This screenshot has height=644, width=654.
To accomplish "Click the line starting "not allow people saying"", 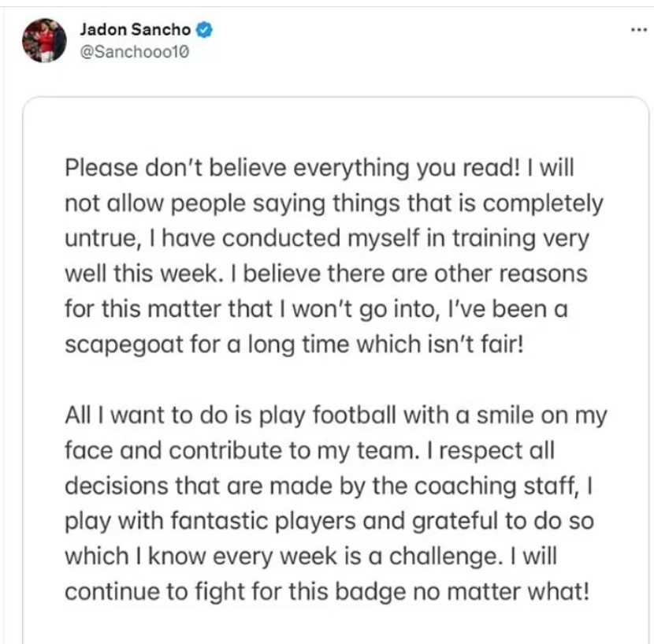I will coord(334,204).
